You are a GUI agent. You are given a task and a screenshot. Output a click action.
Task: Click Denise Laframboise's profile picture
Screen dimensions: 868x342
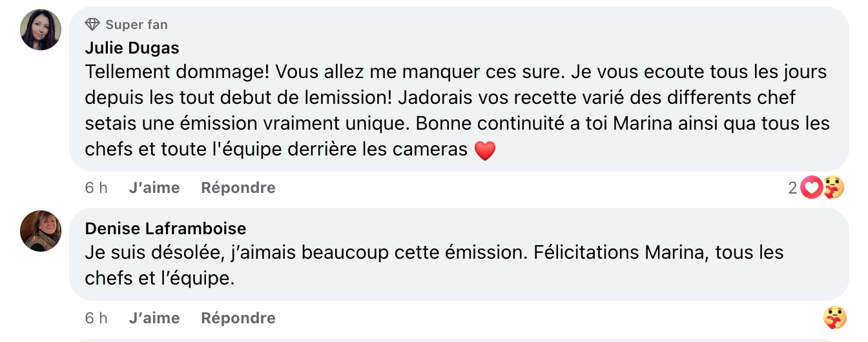coord(41,231)
